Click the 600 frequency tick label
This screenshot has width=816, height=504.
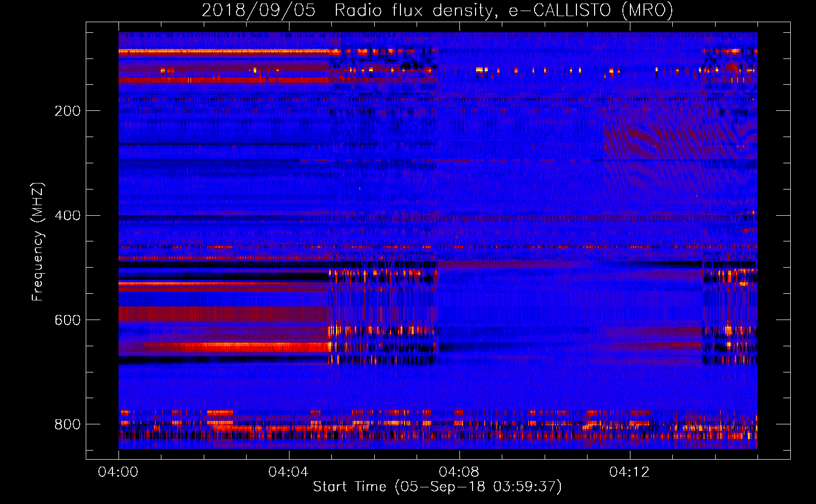tap(68, 321)
